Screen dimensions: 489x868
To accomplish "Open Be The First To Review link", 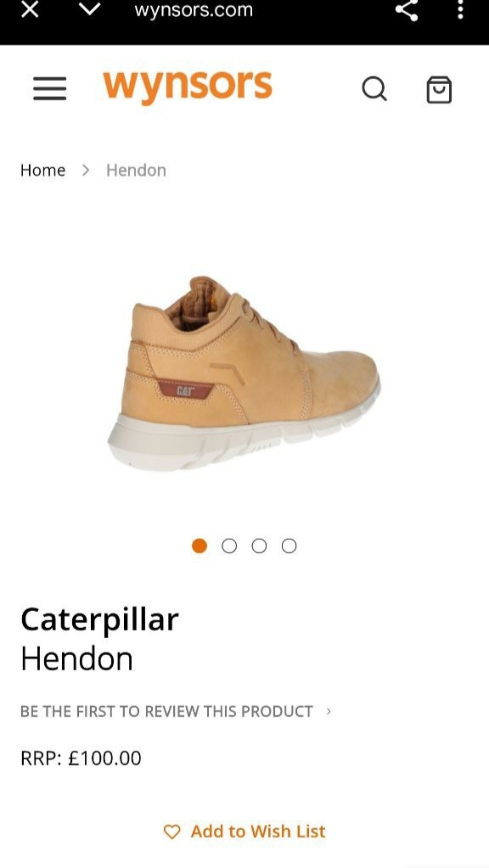I will coord(166,711).
